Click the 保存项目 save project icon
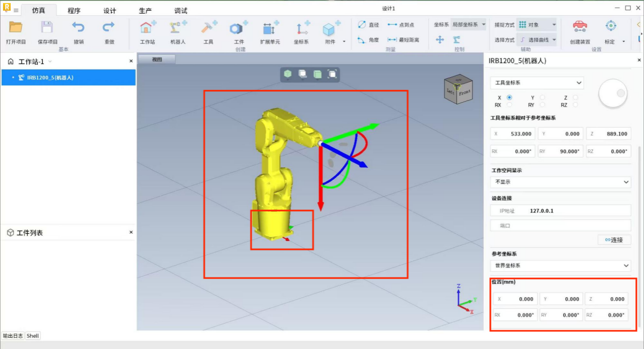The image size is (644, 349). click(x=47, y=28)
